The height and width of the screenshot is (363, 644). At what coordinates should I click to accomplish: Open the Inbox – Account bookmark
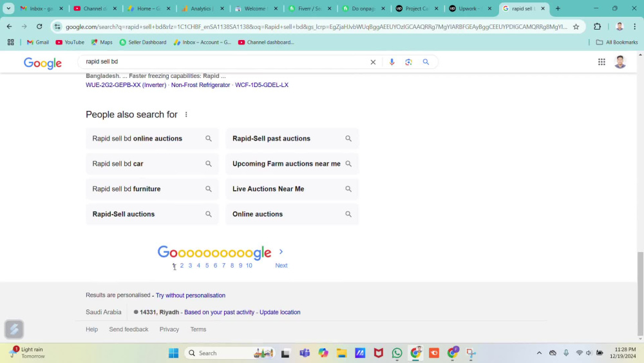coord(202,43)
